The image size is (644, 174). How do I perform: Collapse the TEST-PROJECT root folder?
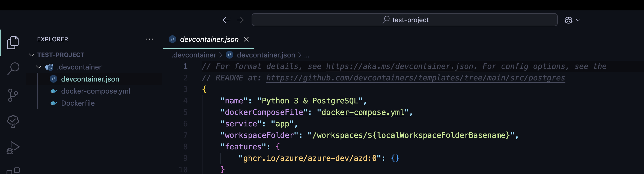tap(32, 55)
